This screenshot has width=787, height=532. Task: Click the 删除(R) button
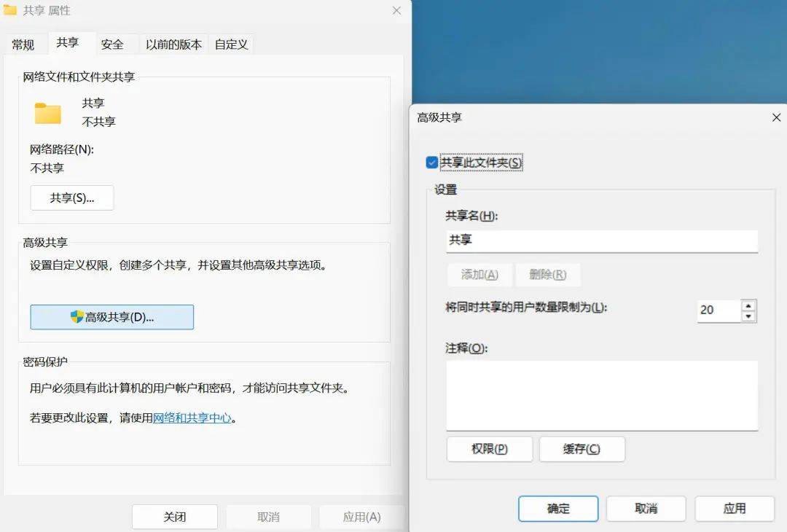[547, 275]
